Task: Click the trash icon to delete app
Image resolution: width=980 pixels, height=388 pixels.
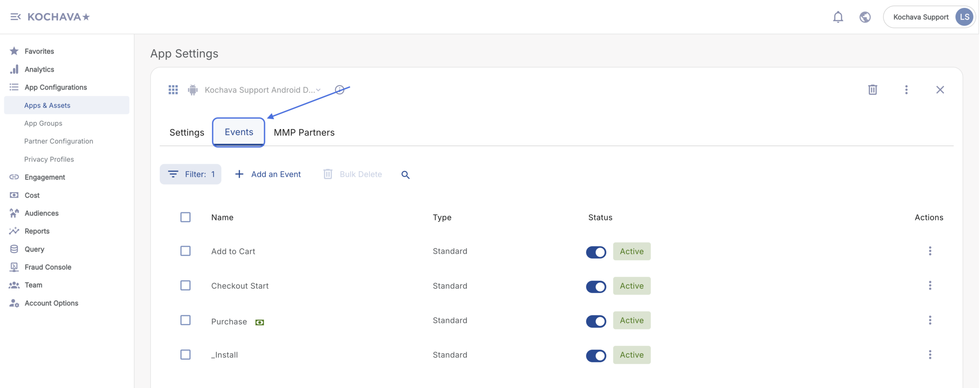Action: coord(872,90)
